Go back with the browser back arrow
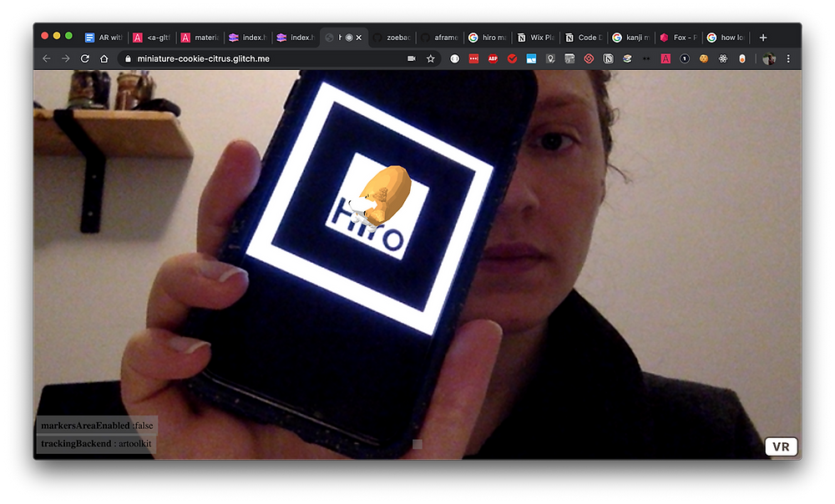The width and height of the screenshot is (835, 504). click(46, 58)
